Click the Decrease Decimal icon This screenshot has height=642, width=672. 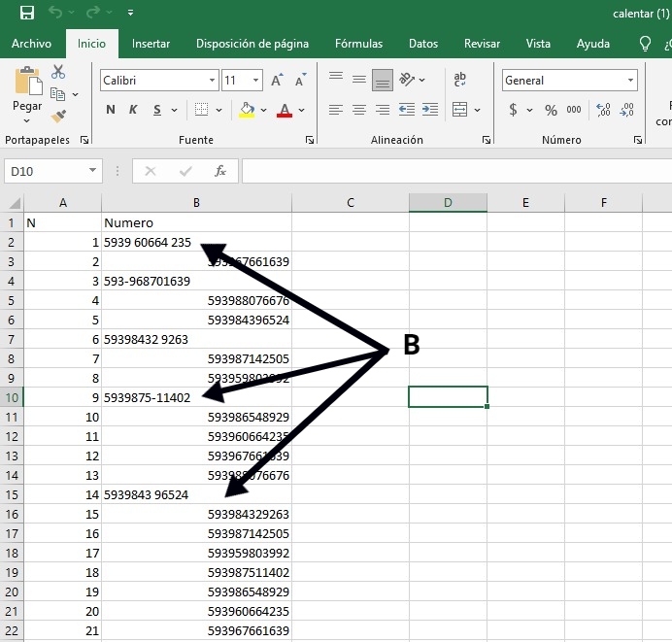[626, 110]
